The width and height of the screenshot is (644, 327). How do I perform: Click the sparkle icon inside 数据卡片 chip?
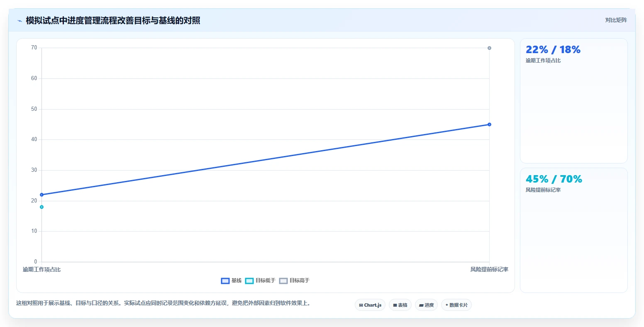447,305
